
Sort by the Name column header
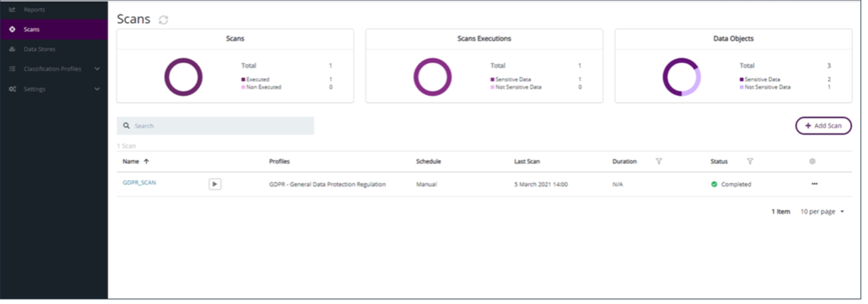[130, 161]
